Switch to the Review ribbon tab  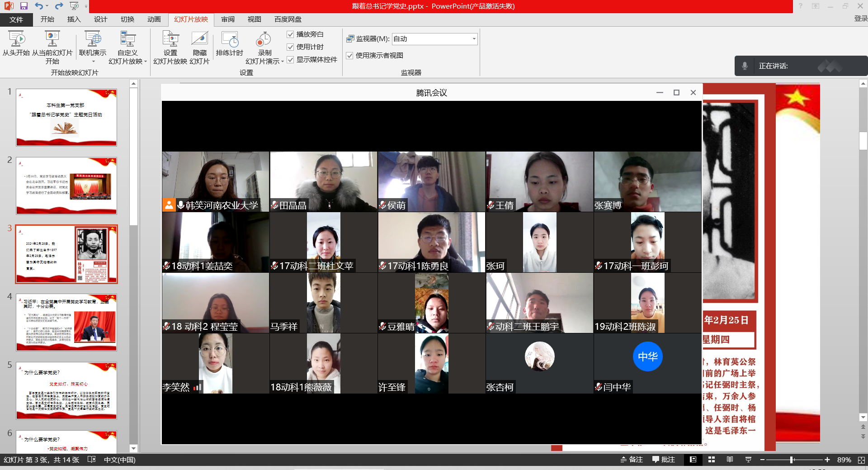click(x=227, y=19)
